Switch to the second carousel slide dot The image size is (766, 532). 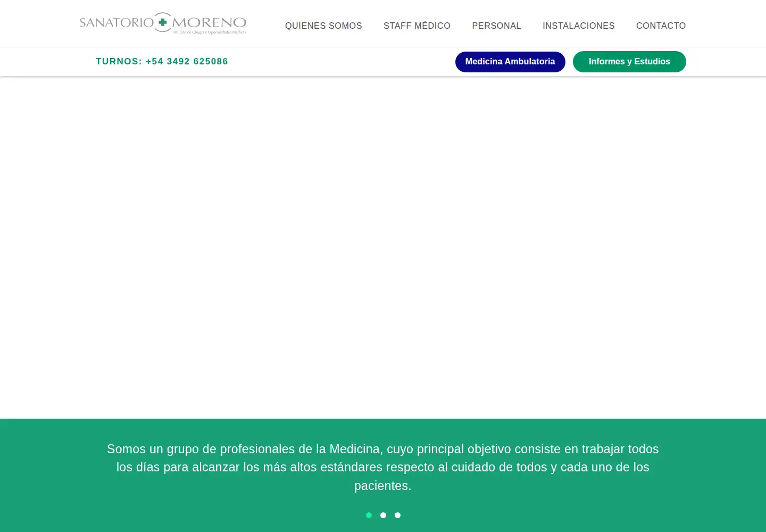click(x=383, y=515)
